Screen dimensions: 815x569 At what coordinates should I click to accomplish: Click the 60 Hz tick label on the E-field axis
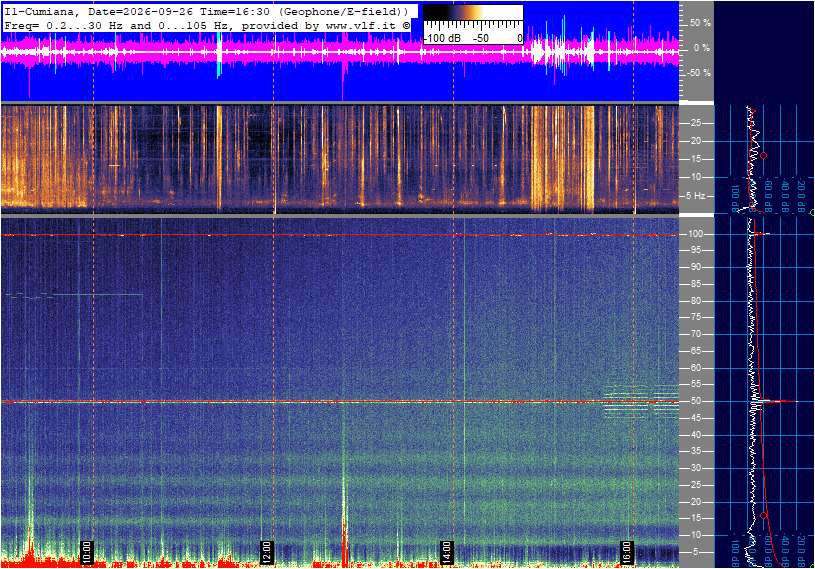[695, 368]
